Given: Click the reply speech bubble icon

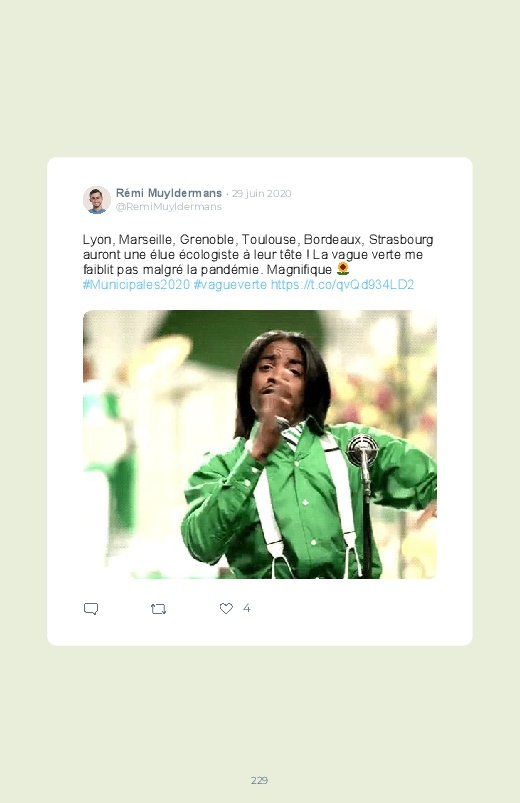Looking at the screenshot, I should point(91,608).
